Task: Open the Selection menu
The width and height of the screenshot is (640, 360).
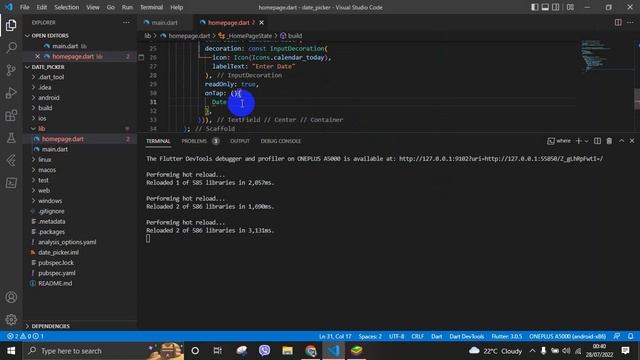Action: (66, 7)
